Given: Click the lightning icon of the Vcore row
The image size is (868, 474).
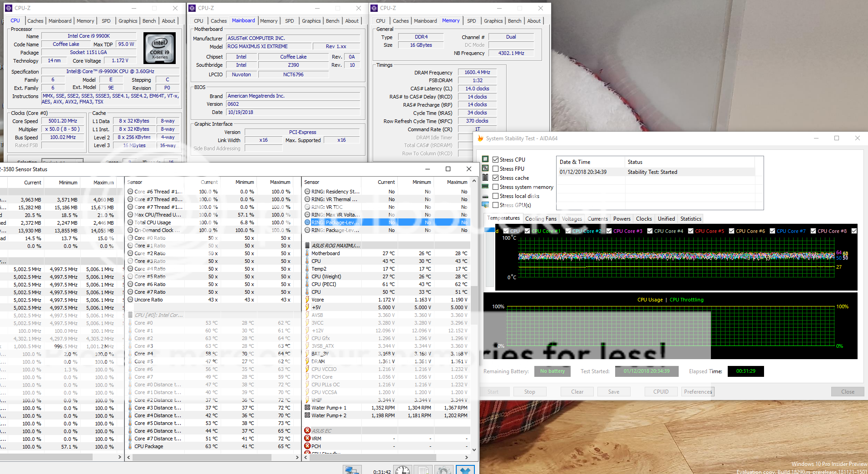Looking at the screenshot, I should (307, 300).
